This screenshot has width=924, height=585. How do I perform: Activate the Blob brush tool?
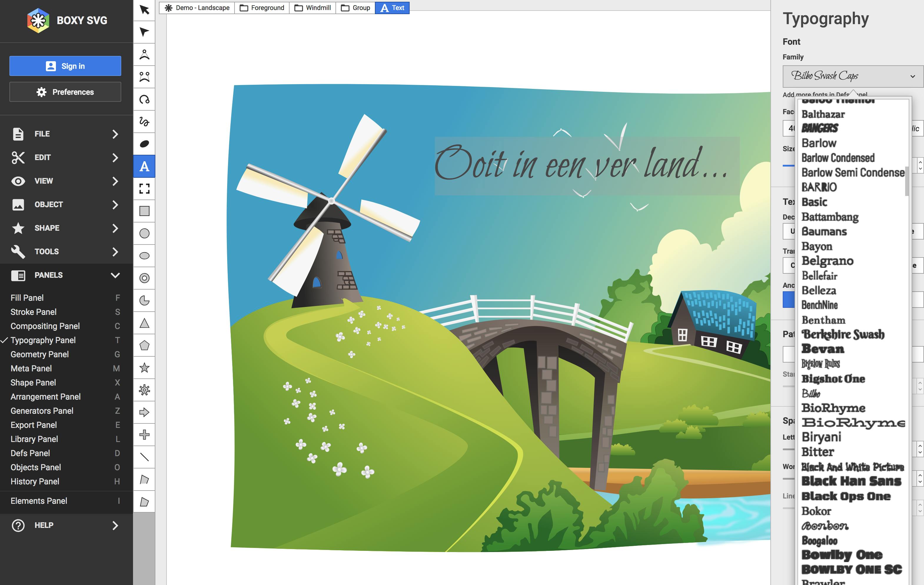144,144
